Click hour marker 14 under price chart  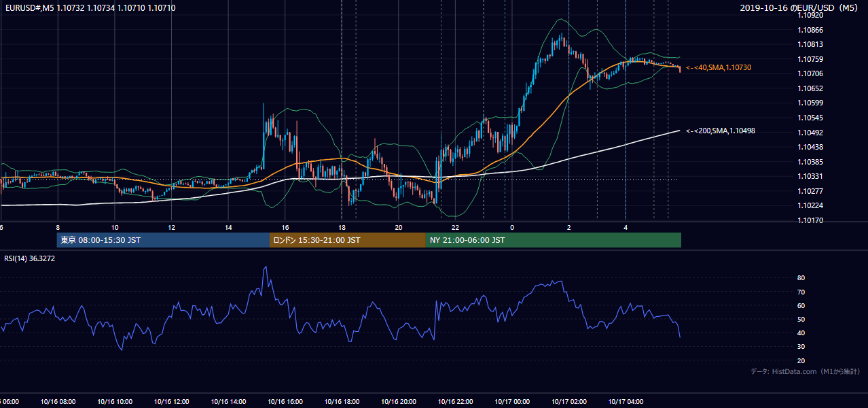pos(228,227)
